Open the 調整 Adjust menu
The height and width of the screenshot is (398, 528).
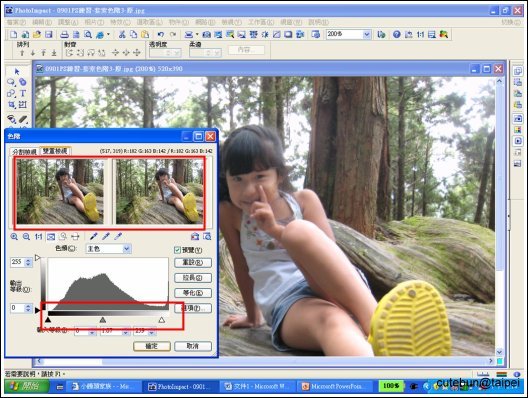click(x=68, y=22)
